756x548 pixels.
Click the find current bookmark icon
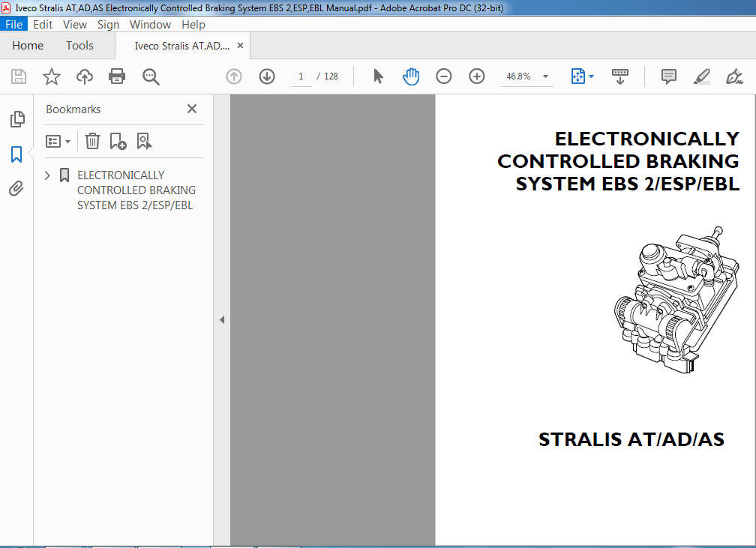pyautogui.click(x=144, y=141)
